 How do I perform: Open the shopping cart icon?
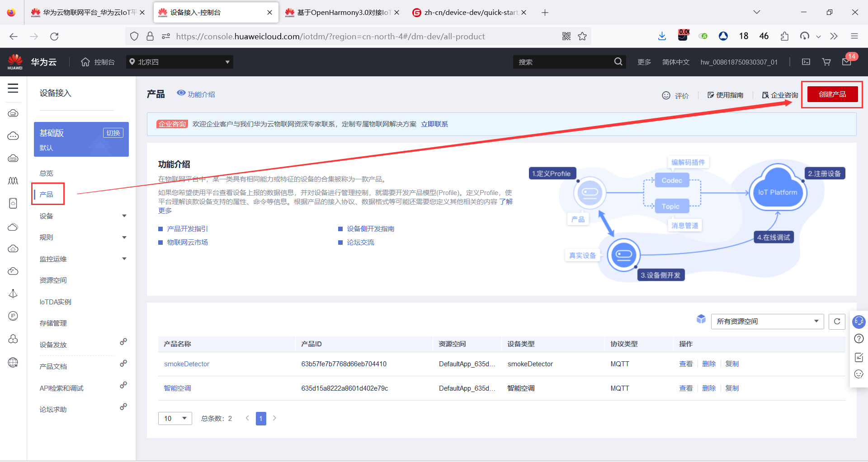click(826, 62)
